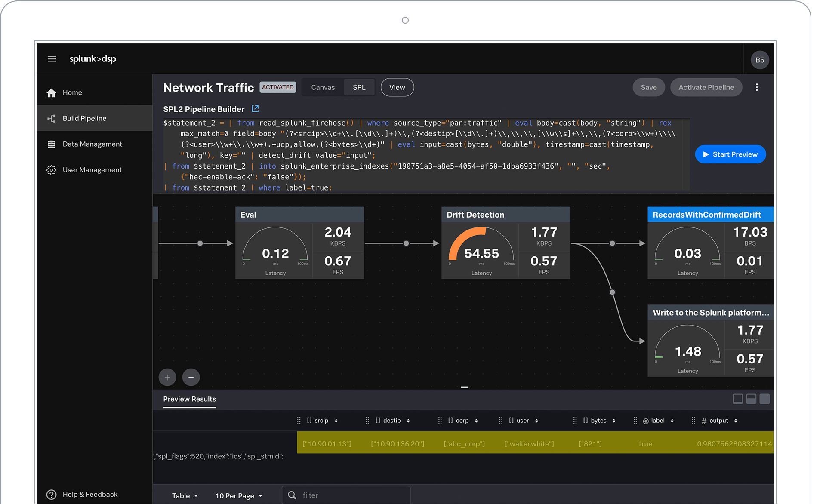
Task: Sort by destip column
Action: click(x=408, y=421)
